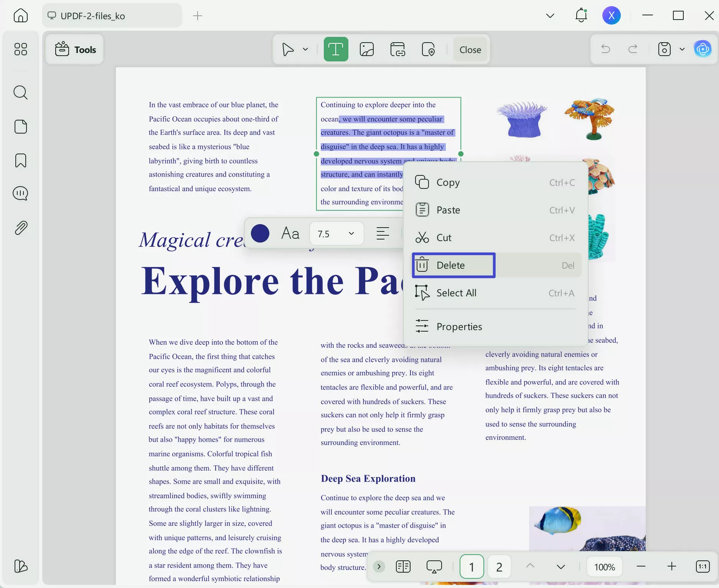
Task: Toggle 1:1 actual size view
Action: 703,567
